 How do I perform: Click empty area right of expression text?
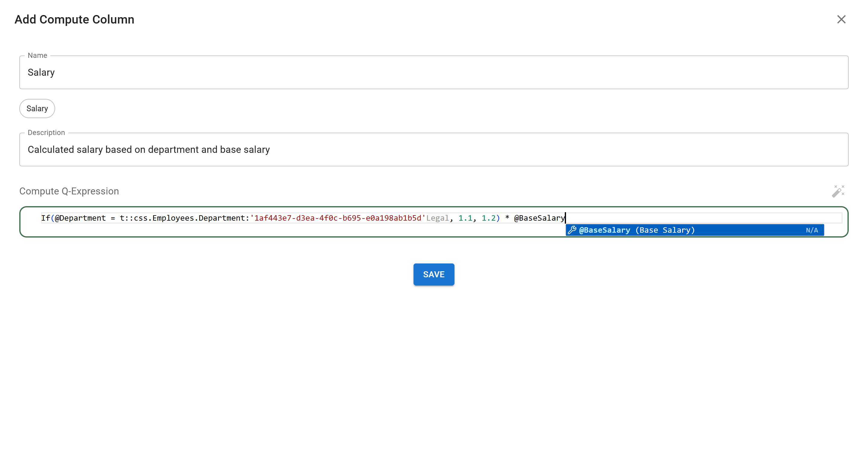tap(708, 218)
